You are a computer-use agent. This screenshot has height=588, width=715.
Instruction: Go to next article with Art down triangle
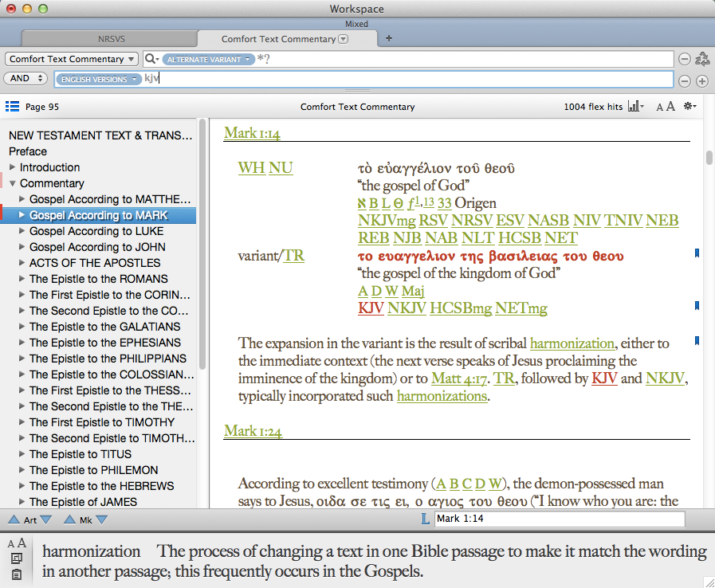coord(46,519)
